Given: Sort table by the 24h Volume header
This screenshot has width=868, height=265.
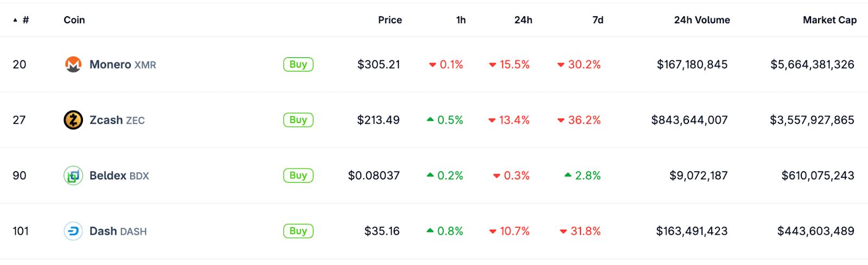Looking at the screenshot, I should [702, 20].
